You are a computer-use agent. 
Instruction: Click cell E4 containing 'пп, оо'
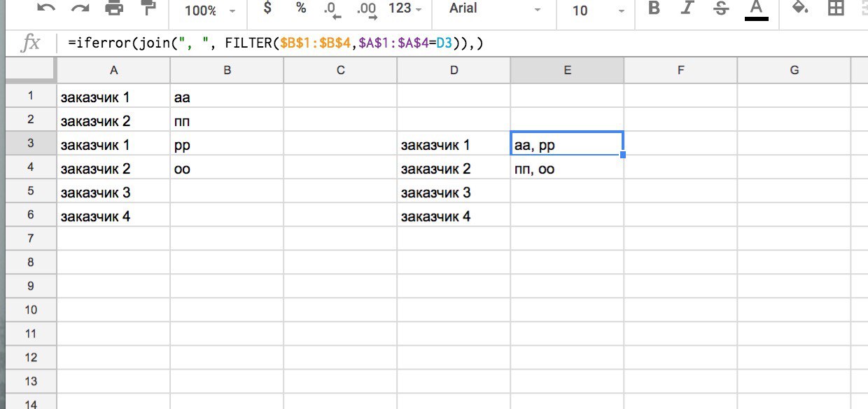coord(567,169)
